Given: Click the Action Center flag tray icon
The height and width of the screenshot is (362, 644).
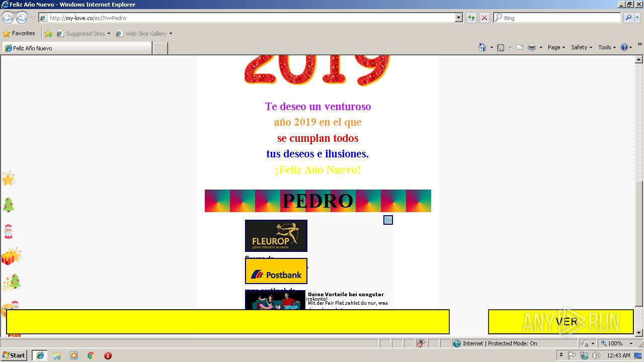Looking at the screenshot, I should [x=573, y=355].
